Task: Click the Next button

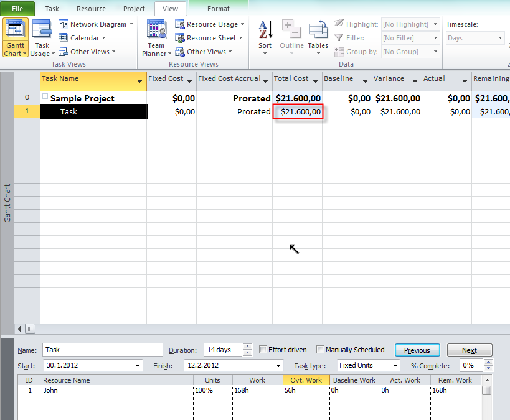Action: [470, 350]
